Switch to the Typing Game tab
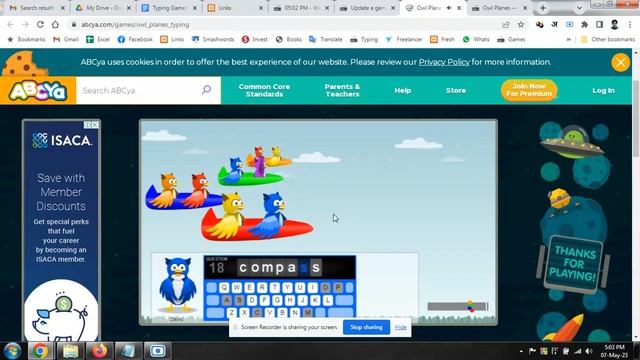The width and height of the screenshot is (640, 360). point(169,8)
